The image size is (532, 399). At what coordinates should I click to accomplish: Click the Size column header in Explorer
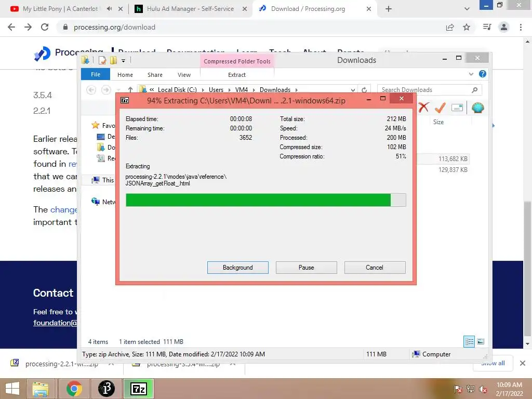point(438,122)
